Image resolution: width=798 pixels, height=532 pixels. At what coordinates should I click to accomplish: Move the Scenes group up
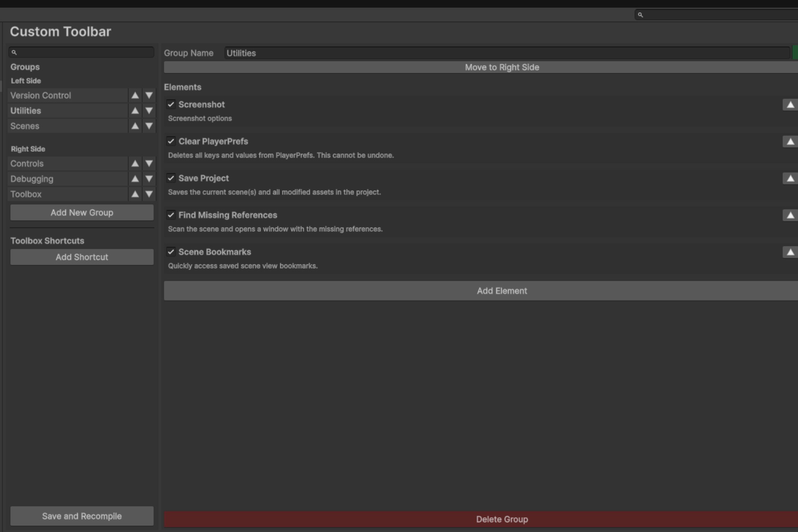coord(135,126)
